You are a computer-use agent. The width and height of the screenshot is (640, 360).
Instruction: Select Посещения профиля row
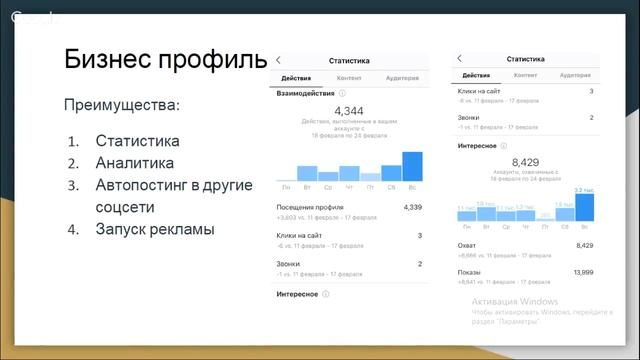tap(349, 212)
